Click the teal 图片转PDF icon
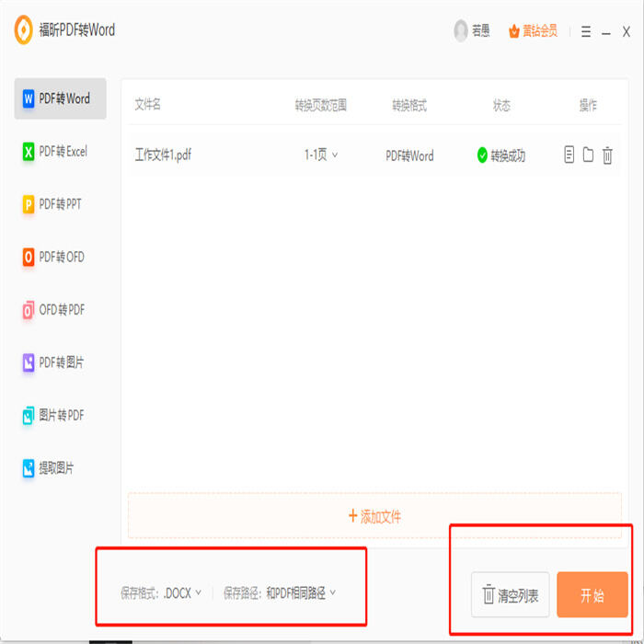 pos(29,416)
